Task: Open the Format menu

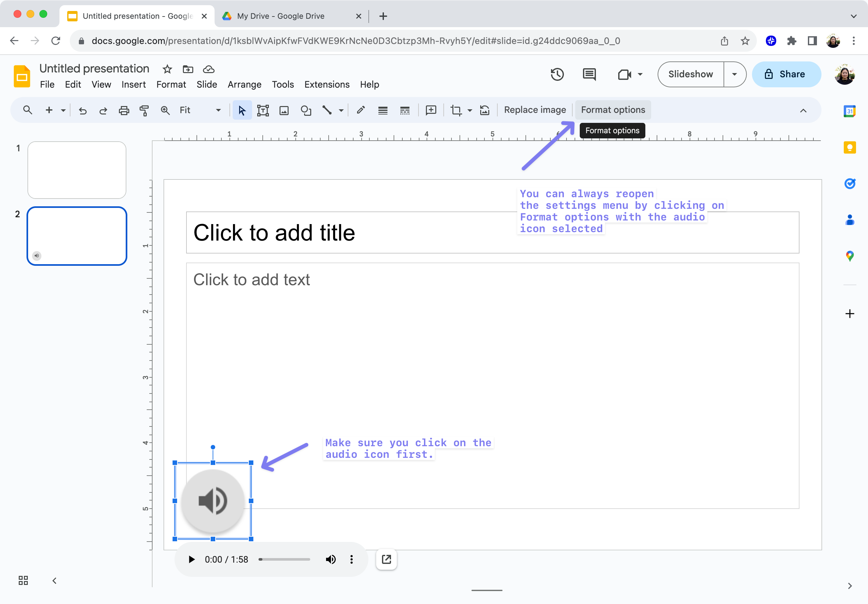Action: point(171,84)
